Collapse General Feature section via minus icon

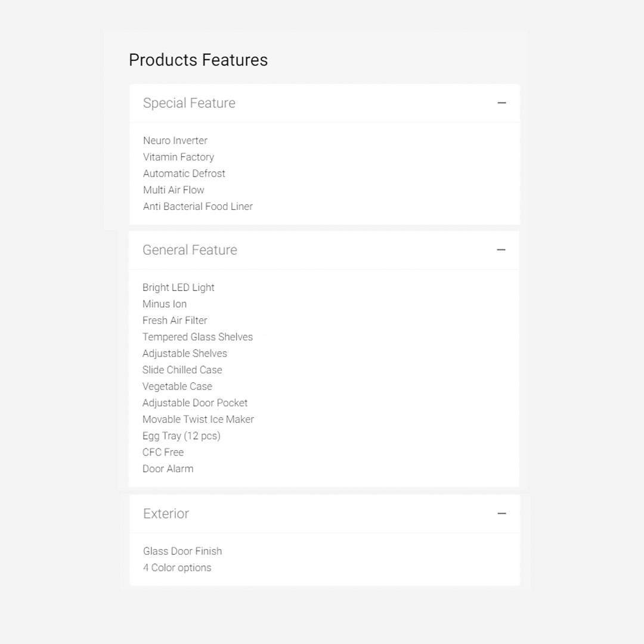[501, 250]
